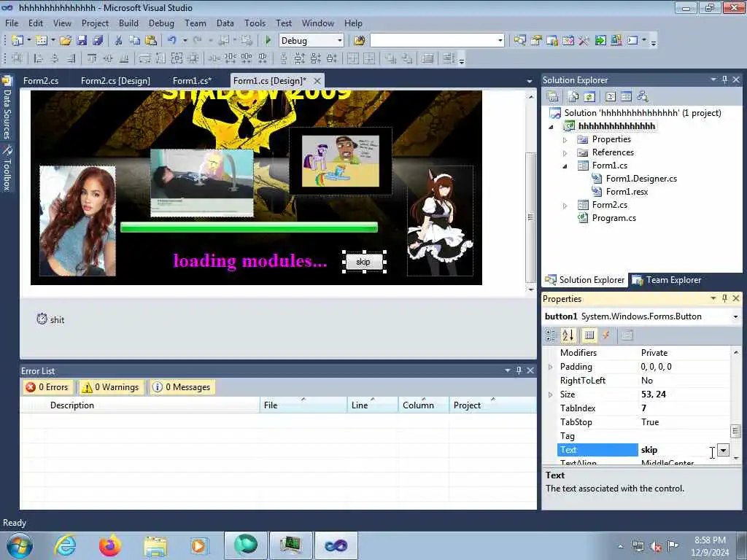The width and height of the screenshot is (747, 560).
Task: Open the Build menu
Action: tap(128, 23)
